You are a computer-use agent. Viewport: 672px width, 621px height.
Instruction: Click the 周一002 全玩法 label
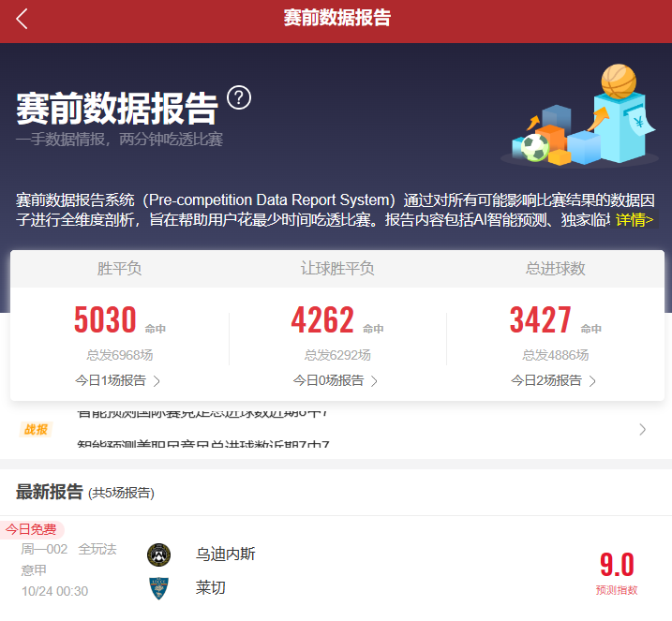[68, 549]
